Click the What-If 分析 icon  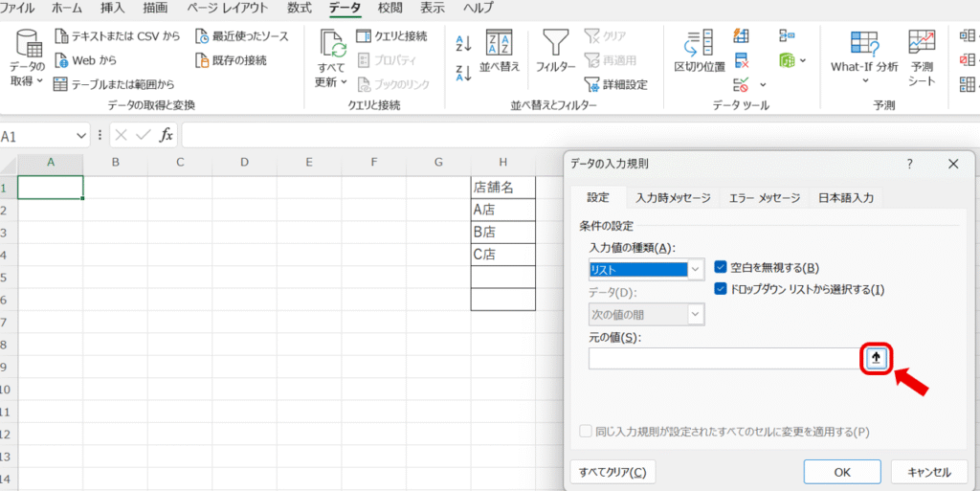tap(864, 44)
